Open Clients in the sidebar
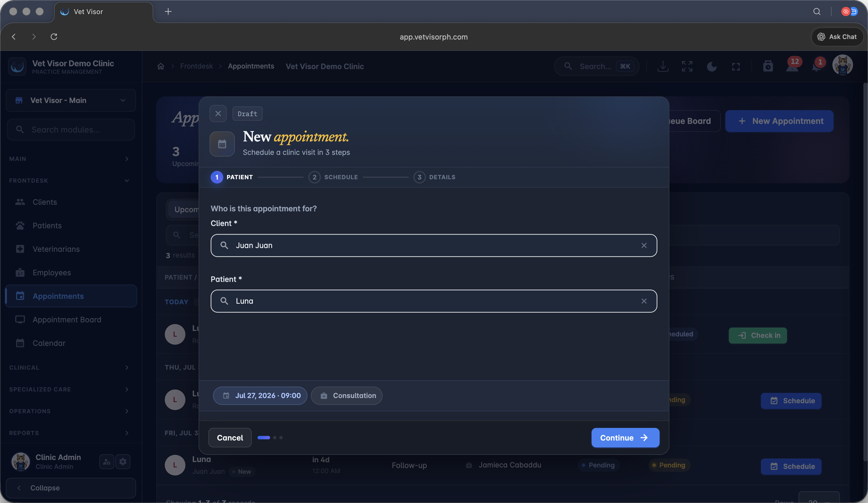Image resolution: width=868 pixels, height=503 pixels. point(71,202)
